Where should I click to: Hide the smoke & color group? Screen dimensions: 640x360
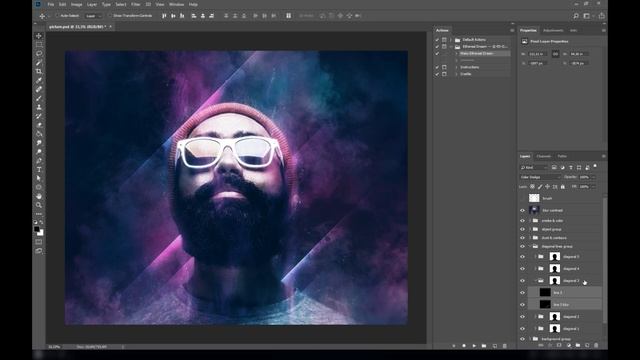(522, 220)
